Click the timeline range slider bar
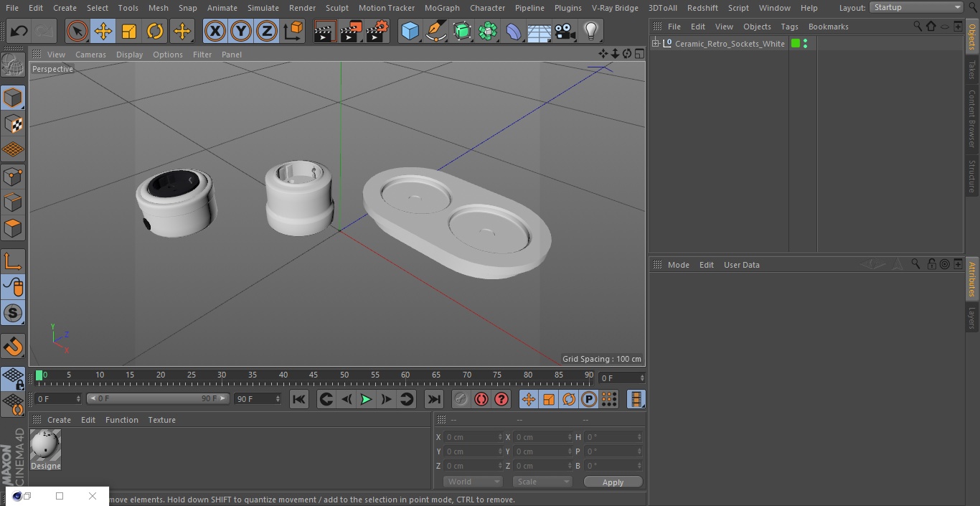This screenshot has width=980, height=506. tap(158, 398)
